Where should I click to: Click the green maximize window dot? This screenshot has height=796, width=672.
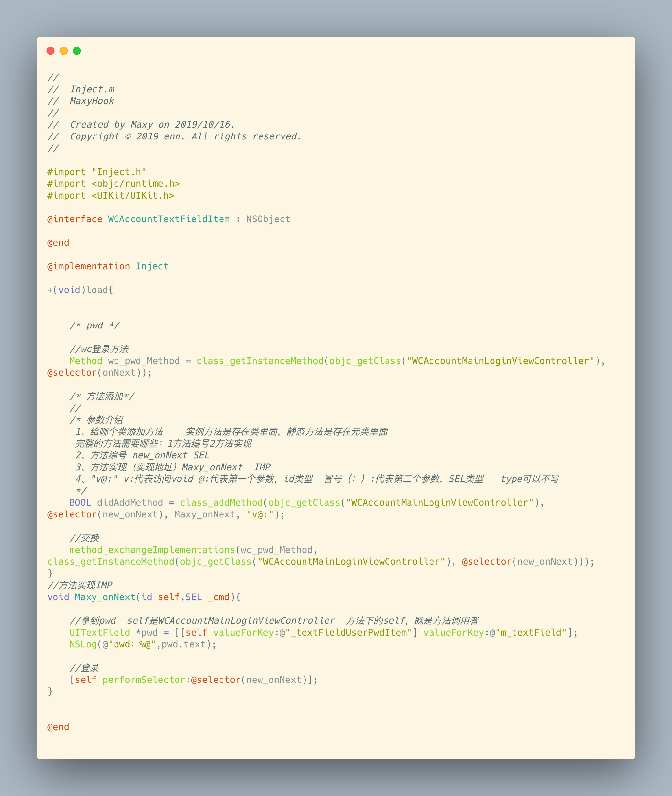point(76,51)
